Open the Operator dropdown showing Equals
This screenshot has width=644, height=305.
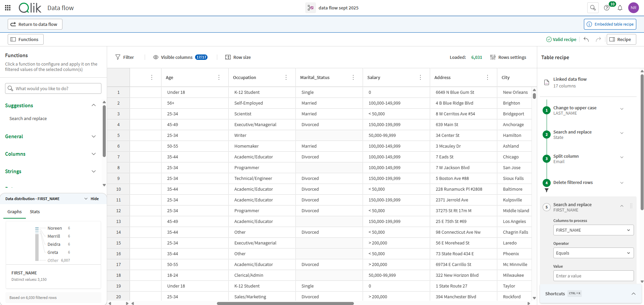593,253
